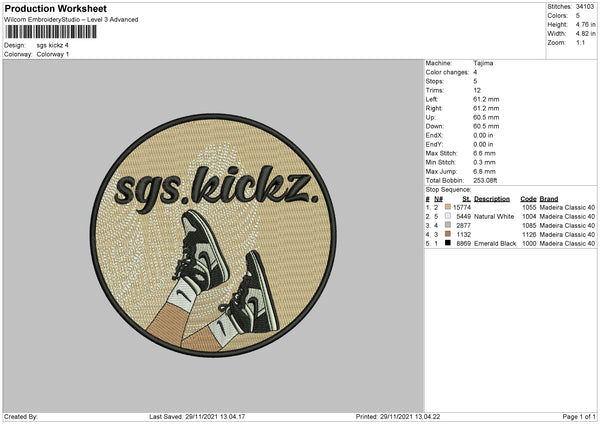Click the Min Stitch value 0.3 mm
This screenshot has width=600, height=424.
(484, 162)
